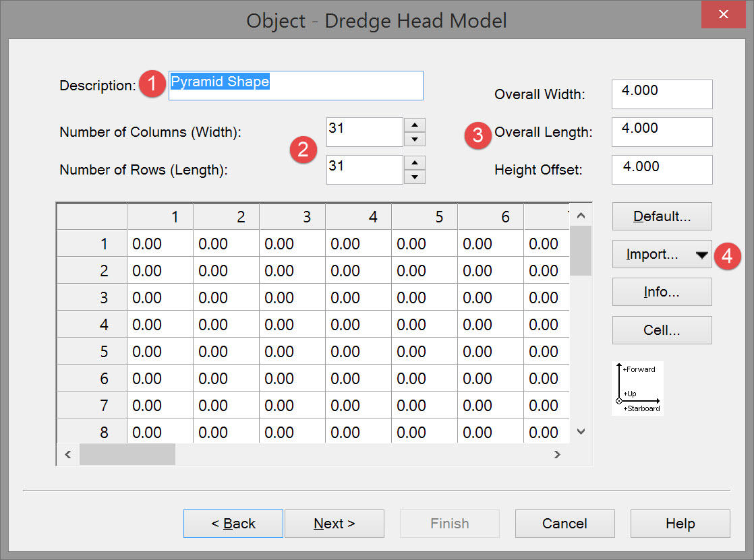Click the Import dropdown arrow
Image resolution: width=754 pixels, height=560 pixels.
701,255
